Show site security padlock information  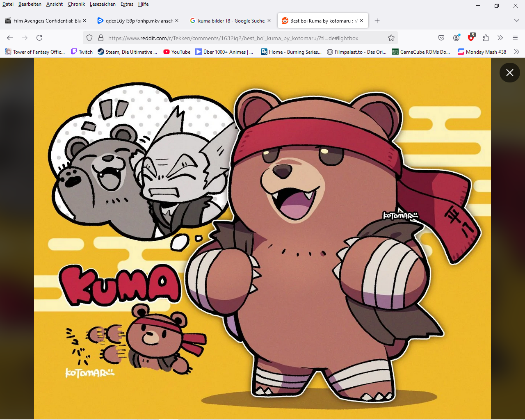click(101, 38)
